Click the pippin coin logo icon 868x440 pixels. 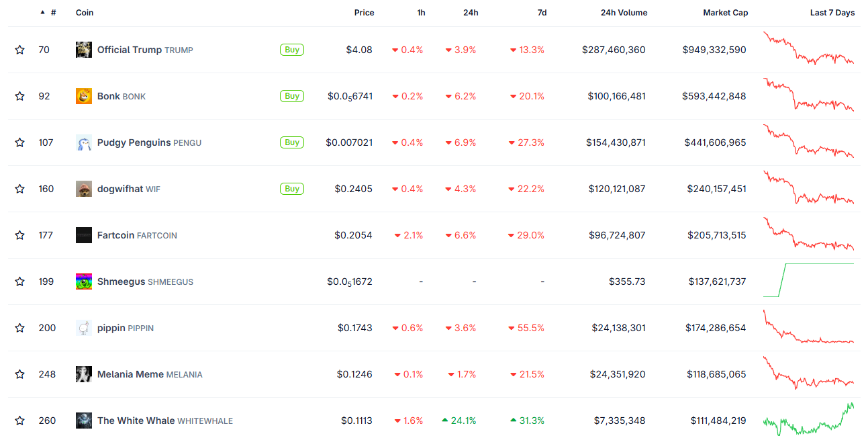(x=84, y=328)
